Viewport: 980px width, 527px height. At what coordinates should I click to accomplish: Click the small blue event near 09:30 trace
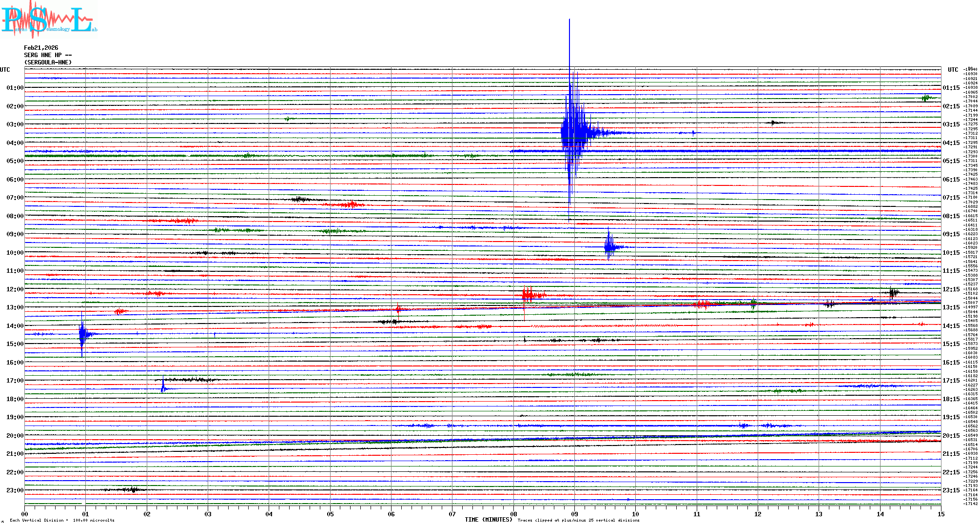[x=609, y=246]
